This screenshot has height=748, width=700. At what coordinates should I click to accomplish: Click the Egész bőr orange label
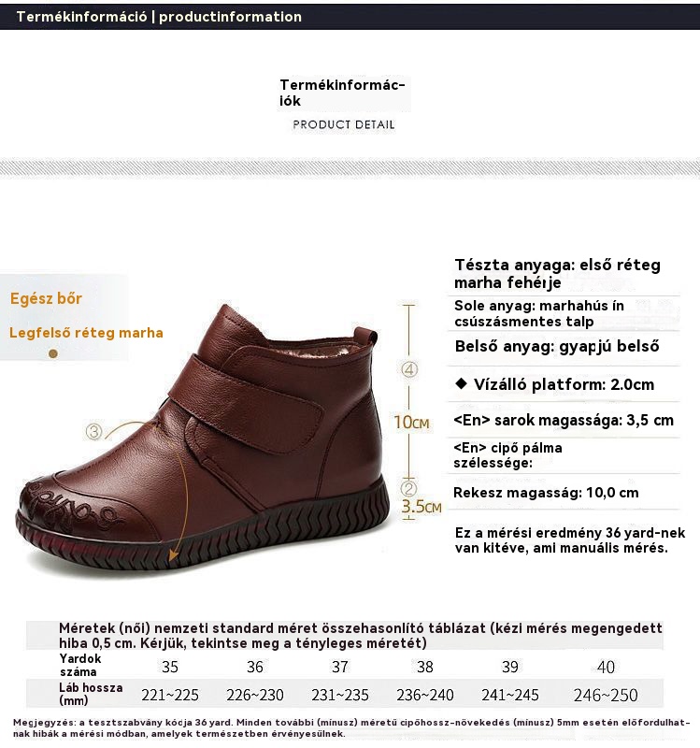(46, 298)
